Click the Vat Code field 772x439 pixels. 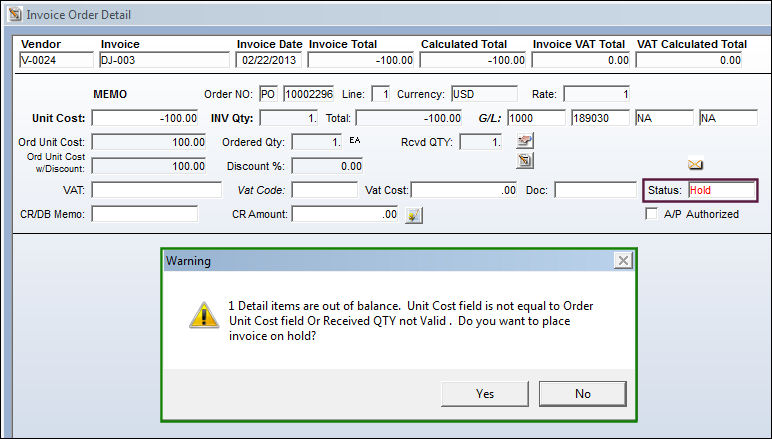click(324, 190)
